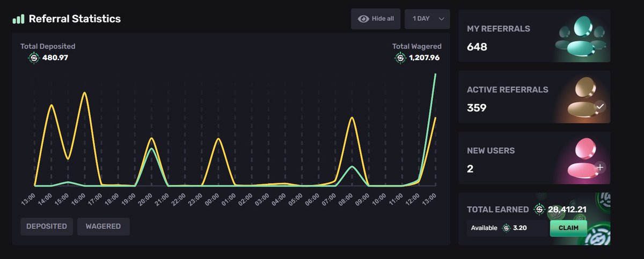The width and height of the screenshot is (644, 259).
Task: Click the yellow peak at 16:00
Action: (84, 93)
